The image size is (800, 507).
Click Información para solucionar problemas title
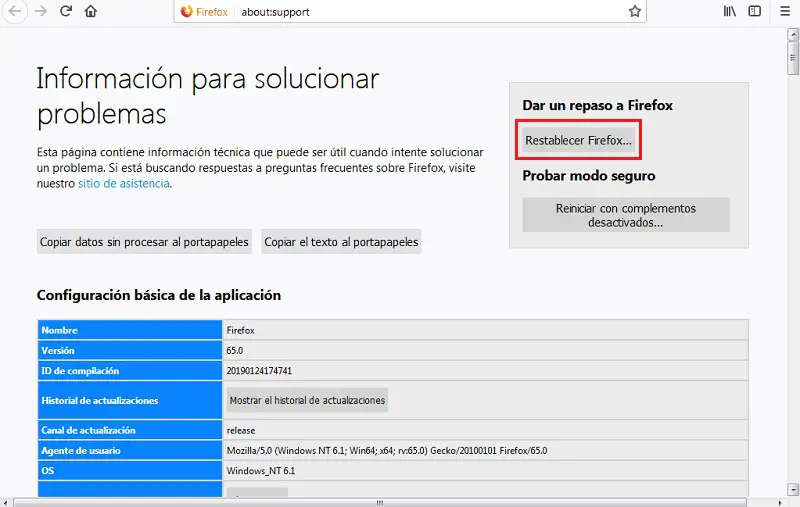click(x=208, y=96)
